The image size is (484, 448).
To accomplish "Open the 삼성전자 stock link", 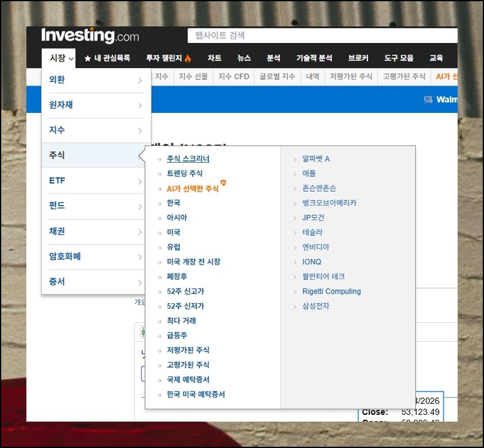I will pos(316,306).
